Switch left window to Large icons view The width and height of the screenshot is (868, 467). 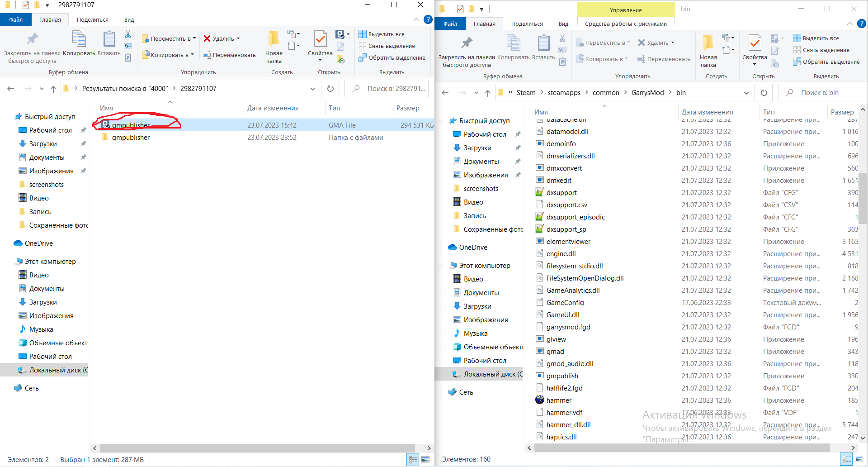pos(425,460)
